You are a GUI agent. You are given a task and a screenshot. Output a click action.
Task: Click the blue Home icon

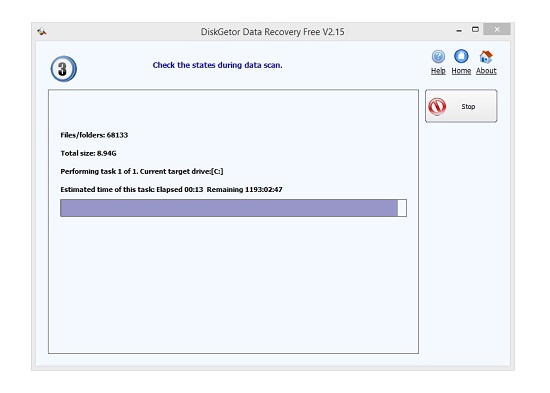[x=461, y=56]
